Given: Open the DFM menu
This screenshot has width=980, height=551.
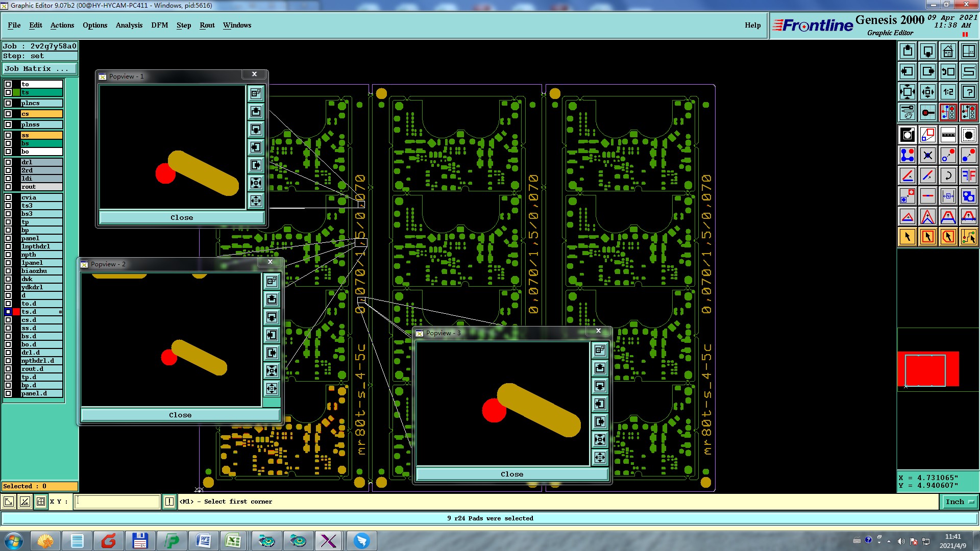Looking at the screenshot, I should [159, 25].
